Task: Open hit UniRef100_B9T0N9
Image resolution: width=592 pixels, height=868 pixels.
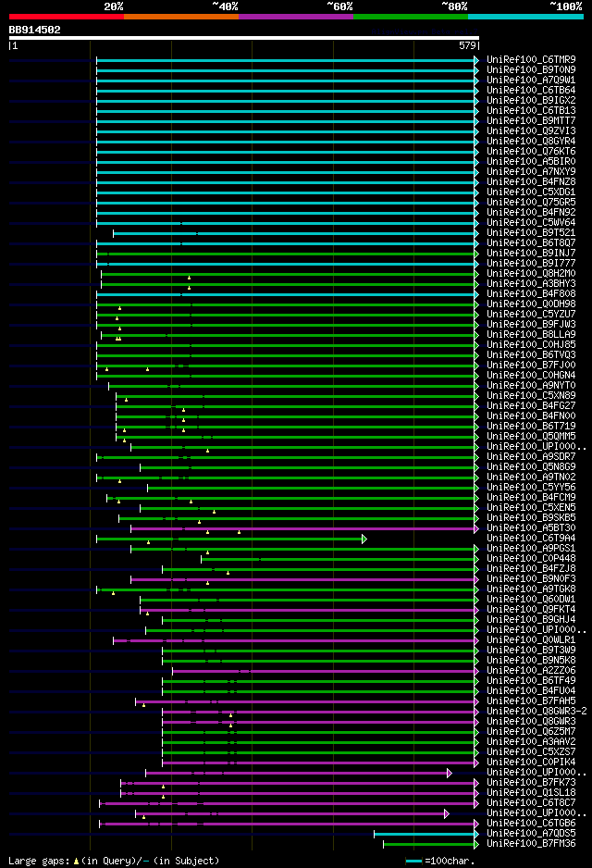Action: pos(531,69)
